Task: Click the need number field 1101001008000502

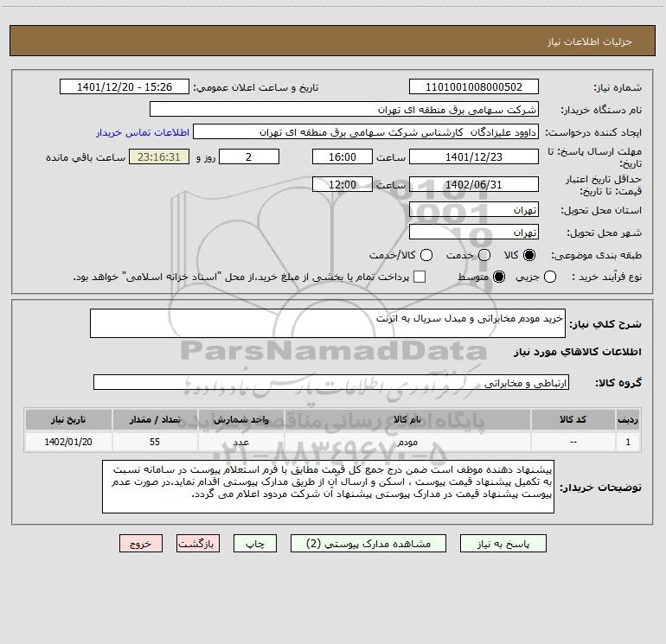Action: click(x=474, y=86)
